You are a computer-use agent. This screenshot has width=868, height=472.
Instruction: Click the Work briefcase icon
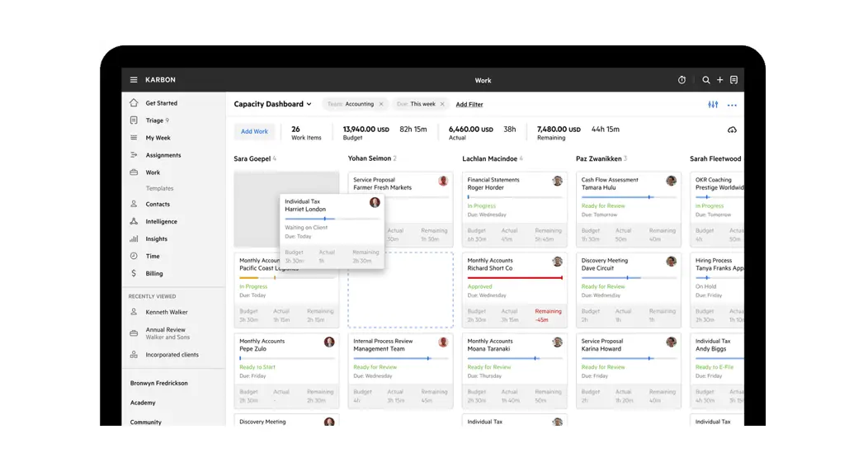point(134,172)
